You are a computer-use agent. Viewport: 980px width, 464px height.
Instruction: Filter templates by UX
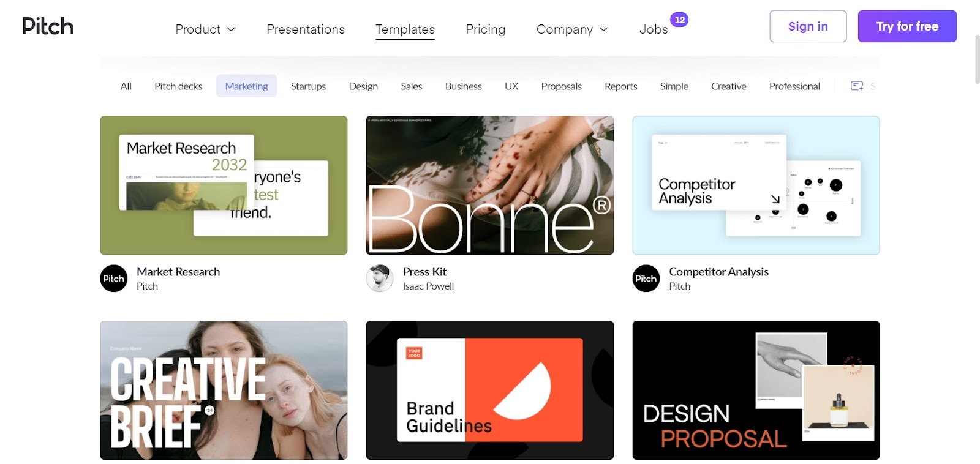pyautogui.click(x=511, y=86)
